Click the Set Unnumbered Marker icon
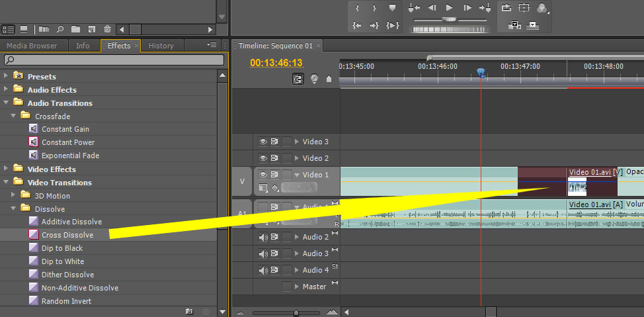 [x=329, y=79]
